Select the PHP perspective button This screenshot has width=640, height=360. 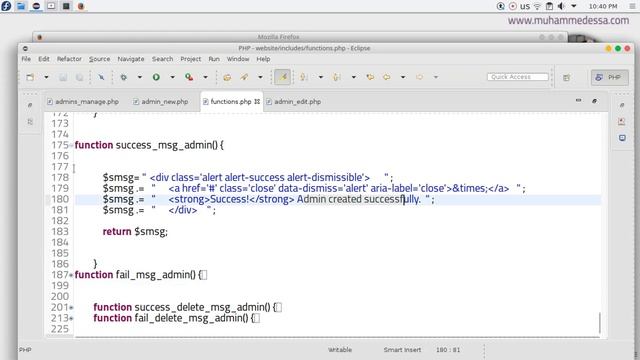point(609,77)
